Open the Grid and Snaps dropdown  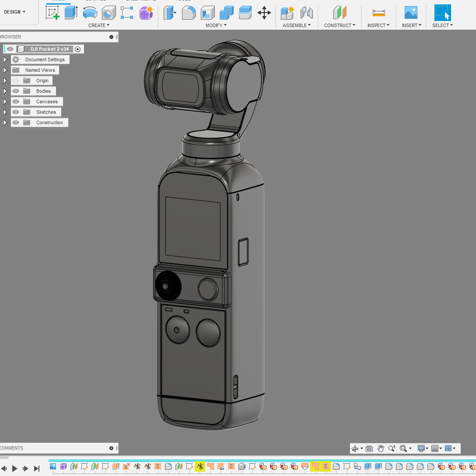tap(436, 448)
